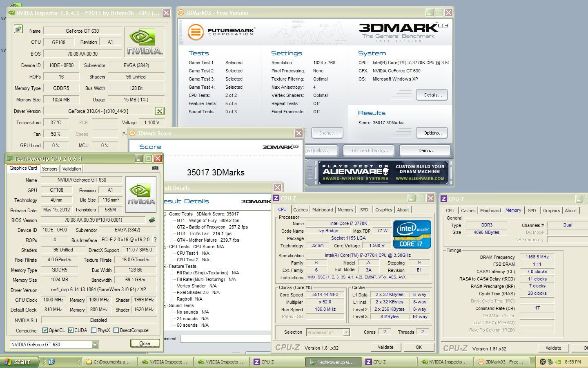Click the Bus Interface question mark in GPU-Z
The height and width of the screenshot is (368, 588).
click(x=155, y=240)
